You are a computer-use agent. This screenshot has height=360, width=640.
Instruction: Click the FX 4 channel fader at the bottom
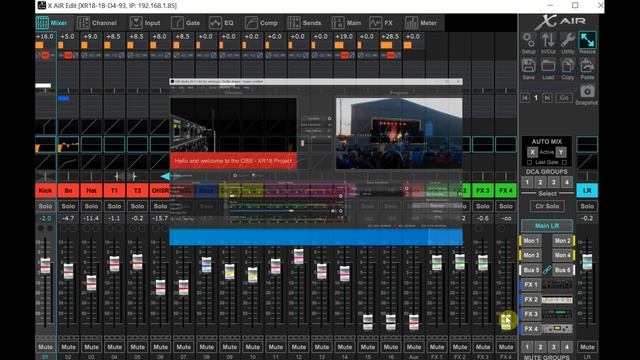506,321
